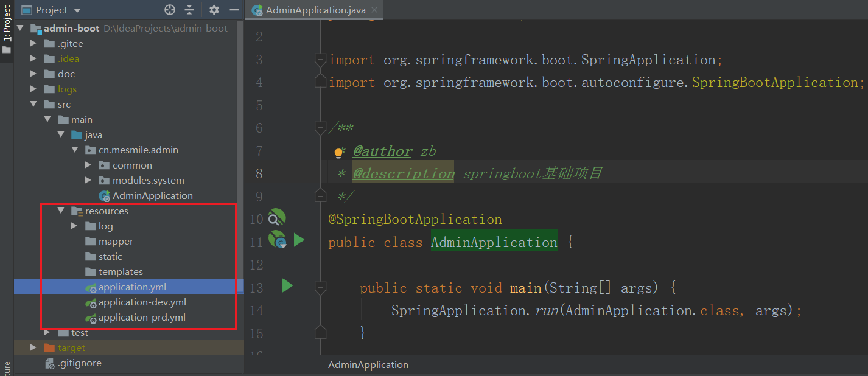
Task: Expand the log folder
Action: [x=74, y=226]
